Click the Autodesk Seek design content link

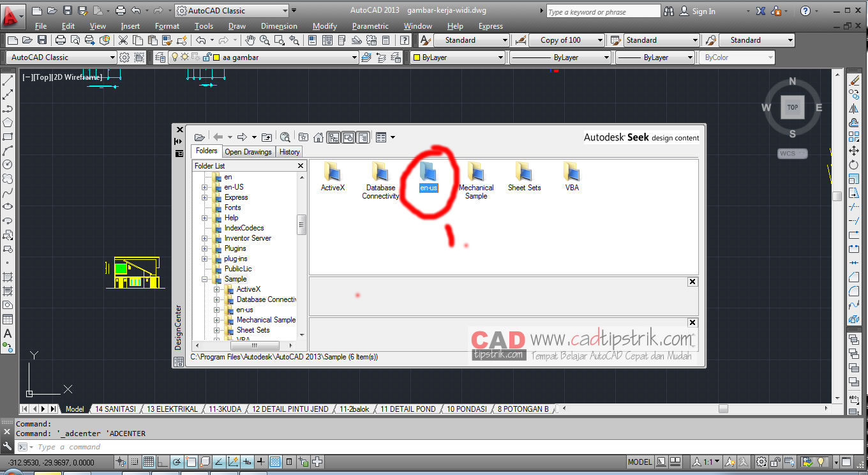click(641, 137)
